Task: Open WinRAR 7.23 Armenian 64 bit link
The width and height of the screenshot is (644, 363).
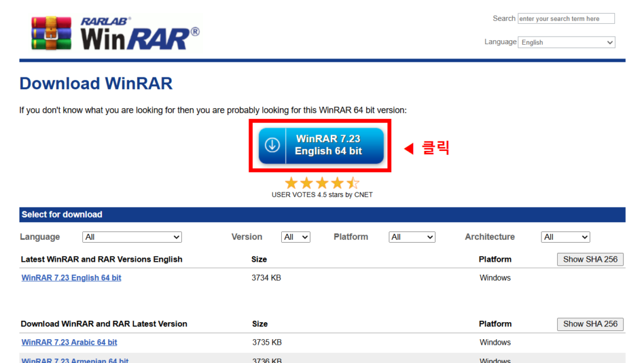Action: coord(75,360)
